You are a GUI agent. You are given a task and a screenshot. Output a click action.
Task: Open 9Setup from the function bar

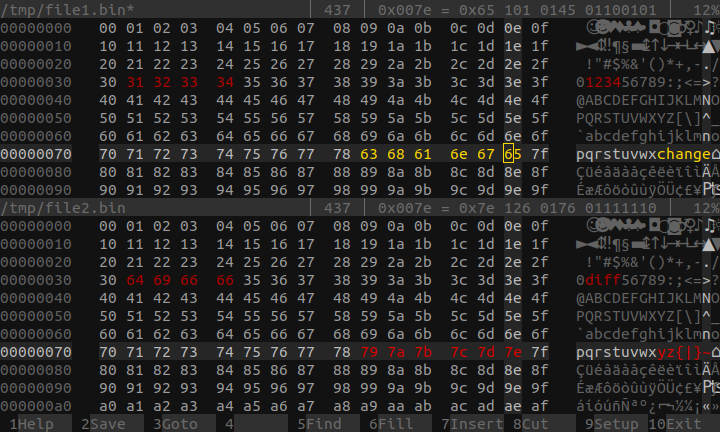tap(612, 424)
